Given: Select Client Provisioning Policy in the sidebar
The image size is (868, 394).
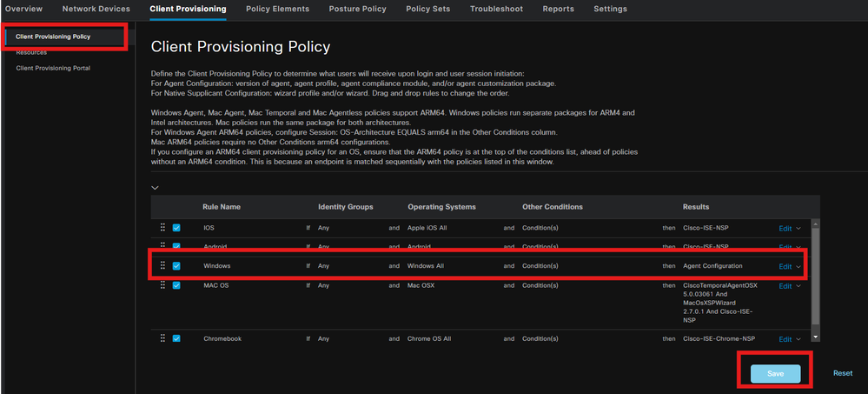Looking at the screenshot, I should point(53,37).
